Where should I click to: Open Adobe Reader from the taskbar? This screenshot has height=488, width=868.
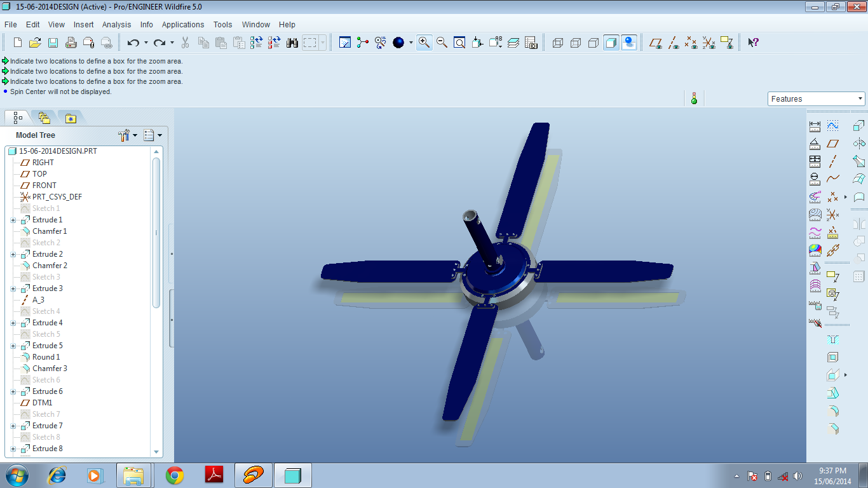pos(214,475)
